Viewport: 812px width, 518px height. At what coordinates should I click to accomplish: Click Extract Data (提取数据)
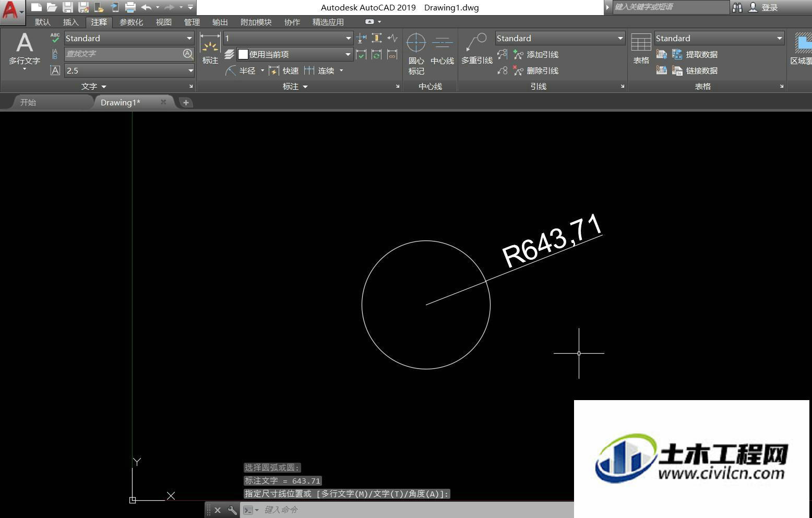695,54
